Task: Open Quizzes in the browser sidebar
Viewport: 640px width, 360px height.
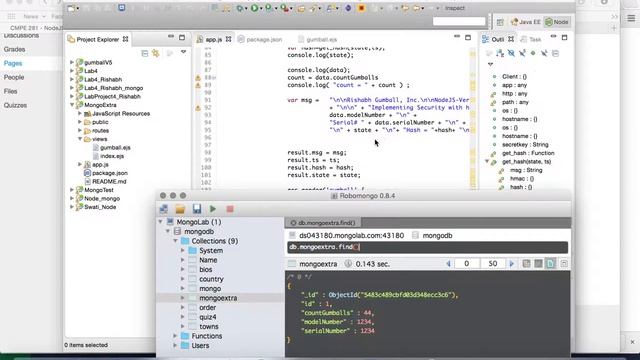Action: point(15,105)
